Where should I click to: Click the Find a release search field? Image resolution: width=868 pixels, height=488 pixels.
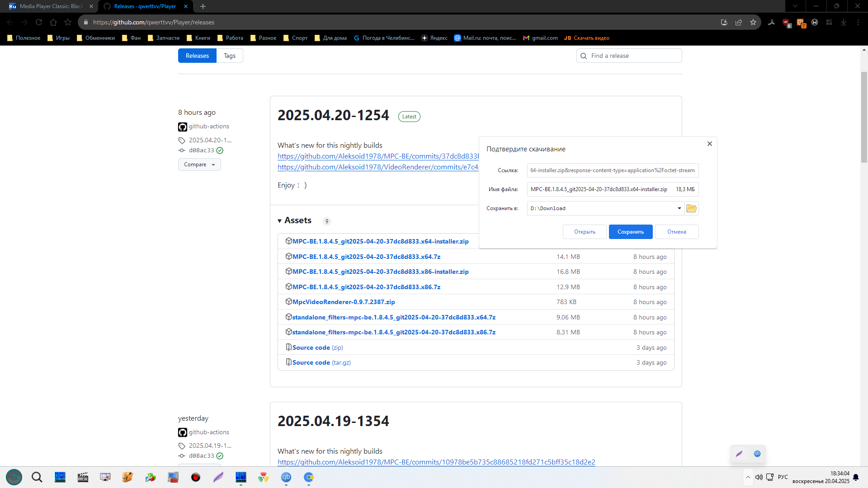[x=629, y=56]
